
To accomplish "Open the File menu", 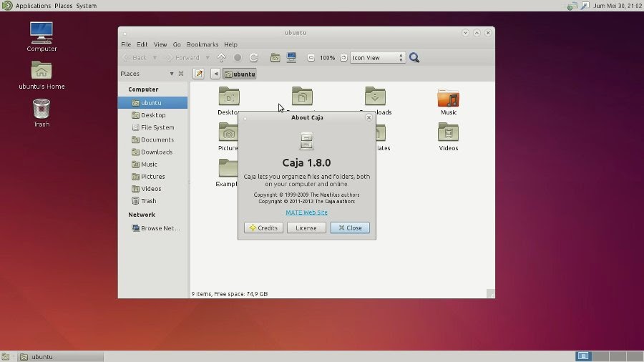I will pos(126,44).
